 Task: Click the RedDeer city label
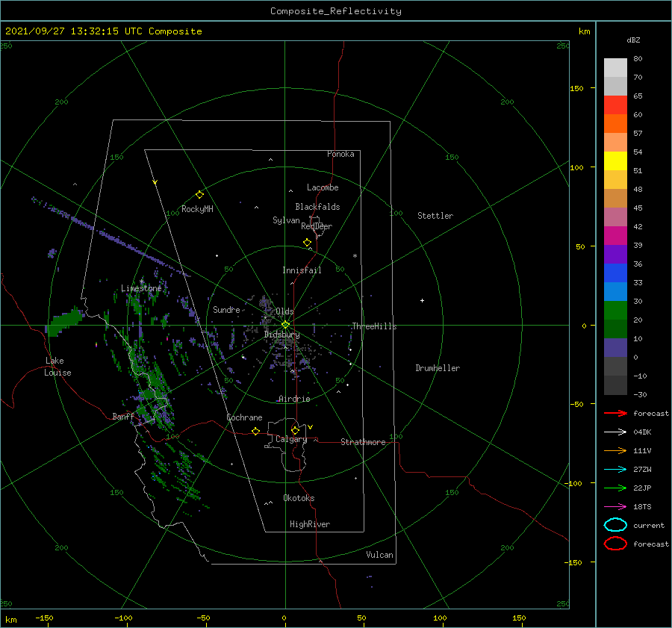coord(317,226)
